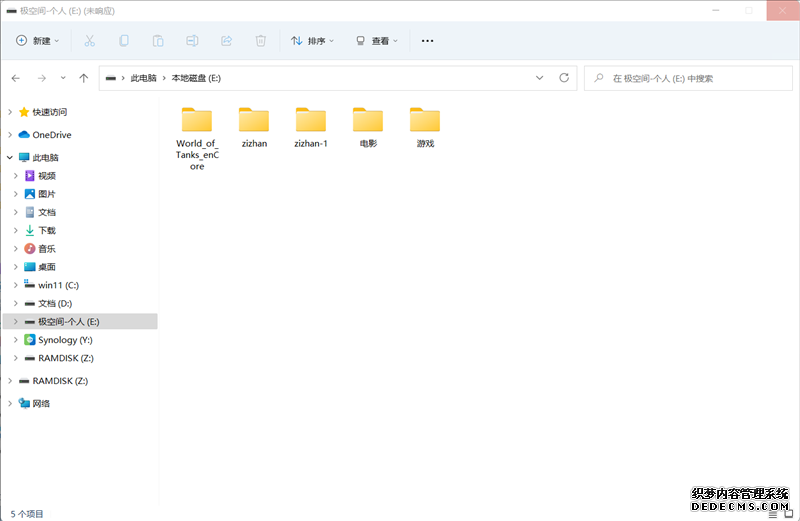Click 此电脑 breadcrumb in address bar
Screen dimensions: 800x521
click(143, 78)
